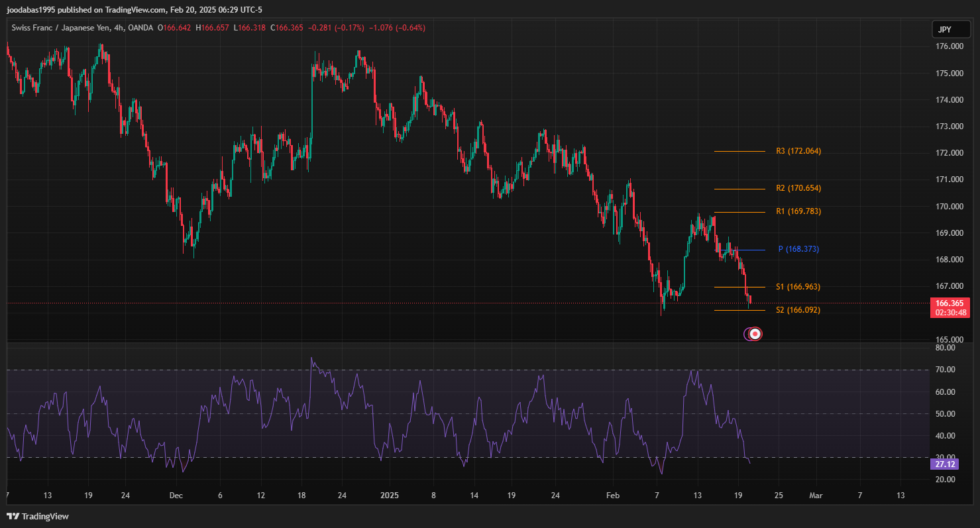Screen dimensions: 980x528
Task: Click the 2025 label on time axis
Action: tap(390, 495)
